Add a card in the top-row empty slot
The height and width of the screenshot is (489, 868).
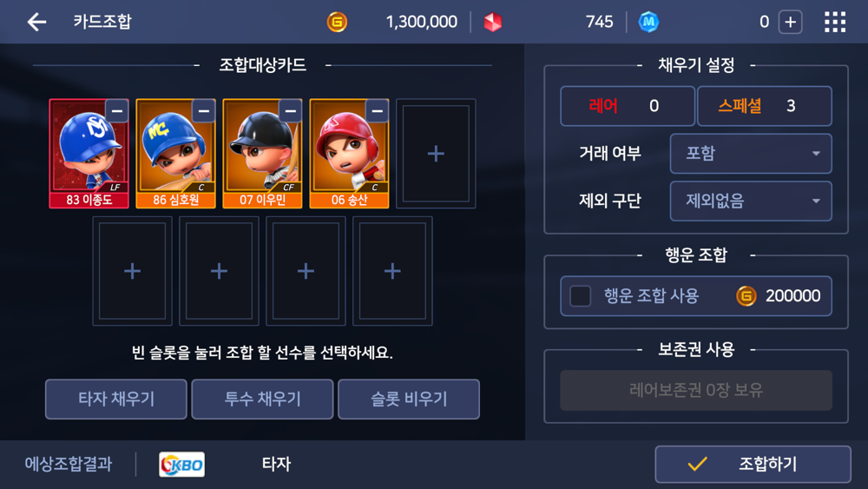point(436,154)
